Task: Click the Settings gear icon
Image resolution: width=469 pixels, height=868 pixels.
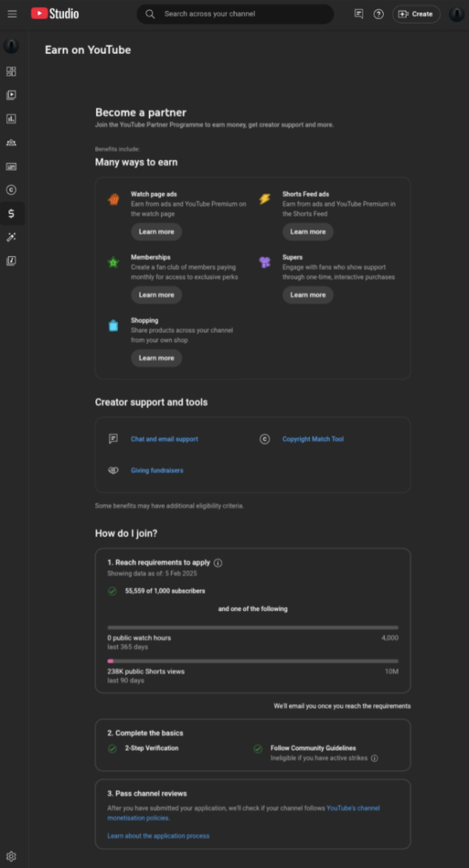Action: click(11, 856)
